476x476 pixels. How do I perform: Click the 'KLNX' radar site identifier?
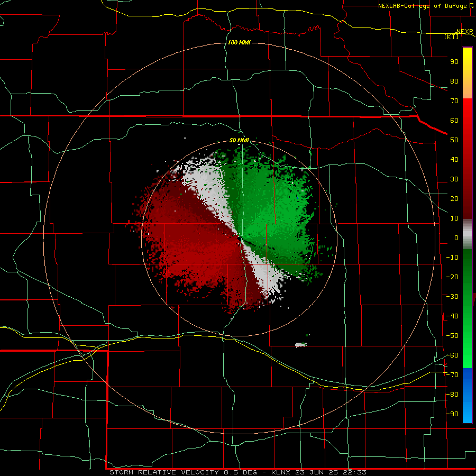(281, 472)
